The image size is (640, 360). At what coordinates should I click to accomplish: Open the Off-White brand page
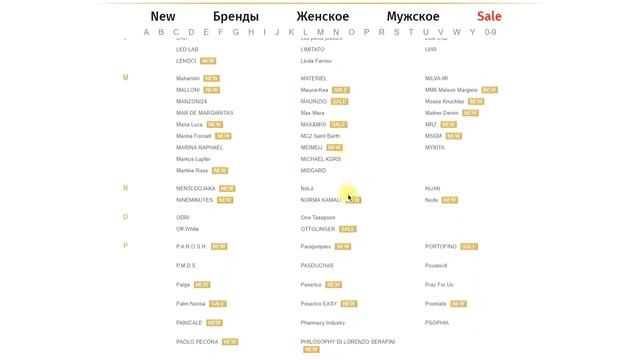[187, 229]
